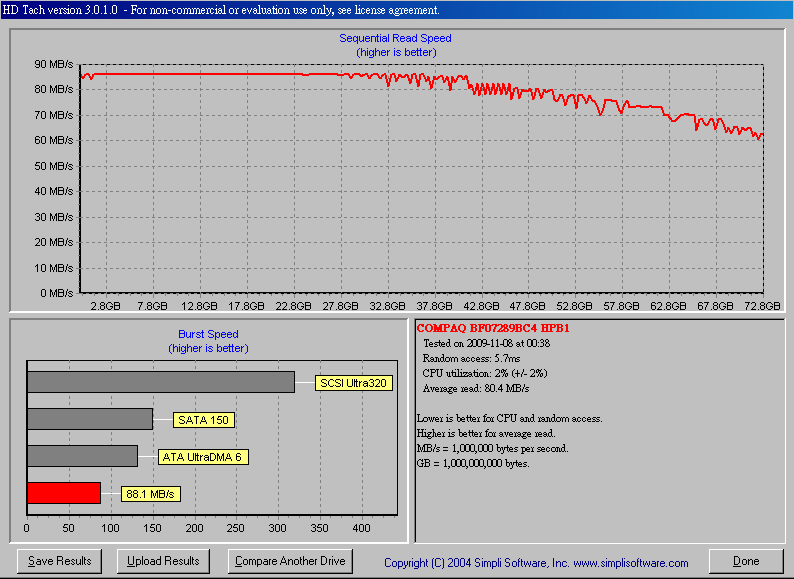Click the 'Random access: 5.7ms' line
The width and height of the screenshot is (794, 579).
point(471,359)
